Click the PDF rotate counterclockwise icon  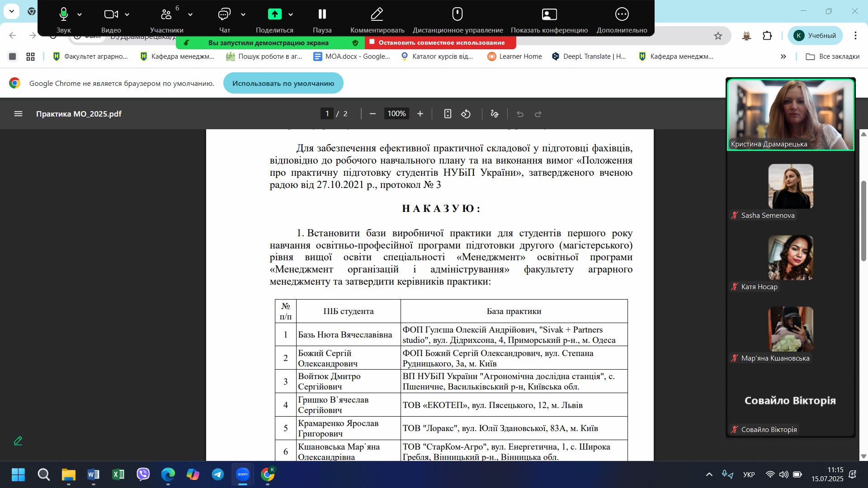(x=466, y=114)
